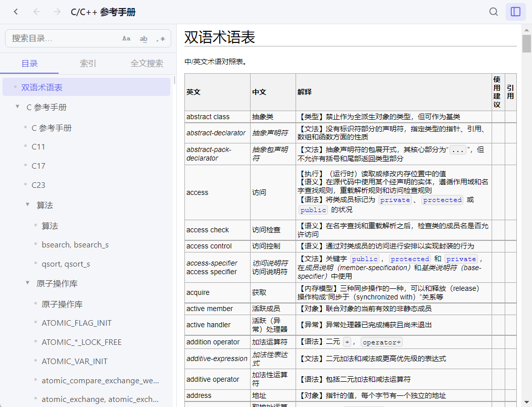Switch to the 索引 tab
The image size is (532, 407).
coord(88,64)
